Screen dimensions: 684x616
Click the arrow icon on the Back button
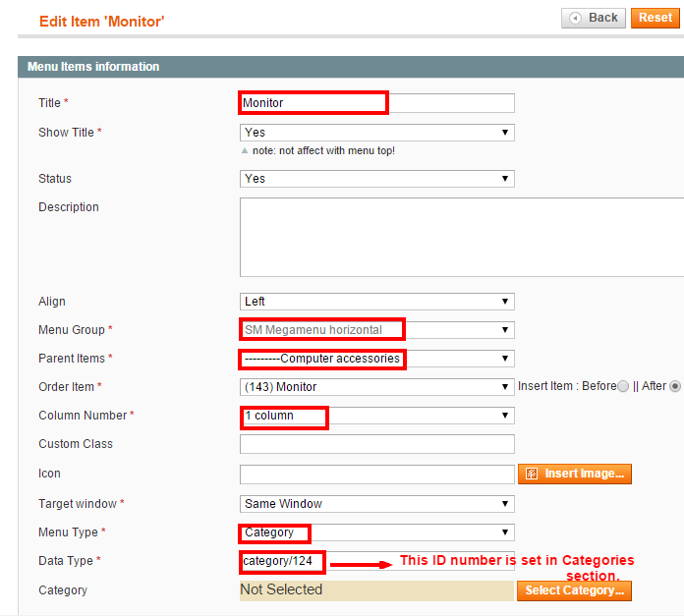tap(575, 18)
